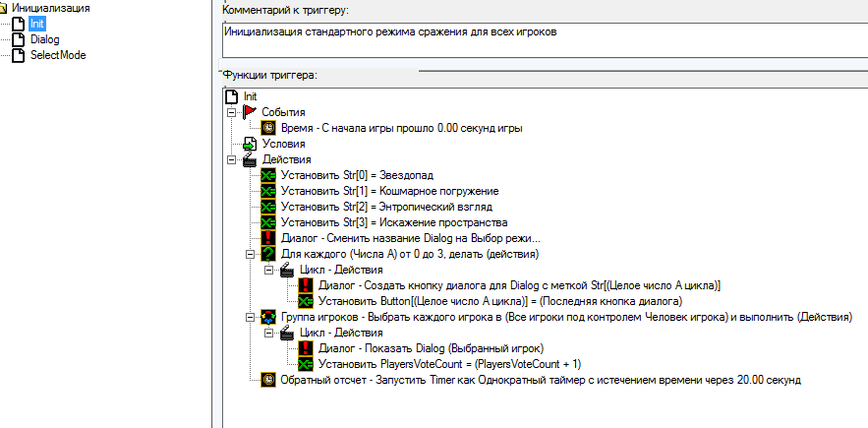Select event 'С начала игры прошло 0.00 секунд'
This screenshot has height=428, width=868.
[402, 128]
